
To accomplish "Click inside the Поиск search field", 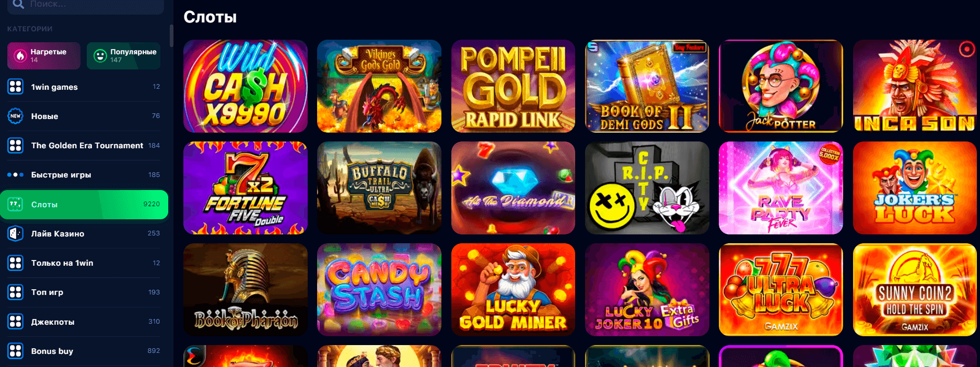I will click(x=86, y=5).
